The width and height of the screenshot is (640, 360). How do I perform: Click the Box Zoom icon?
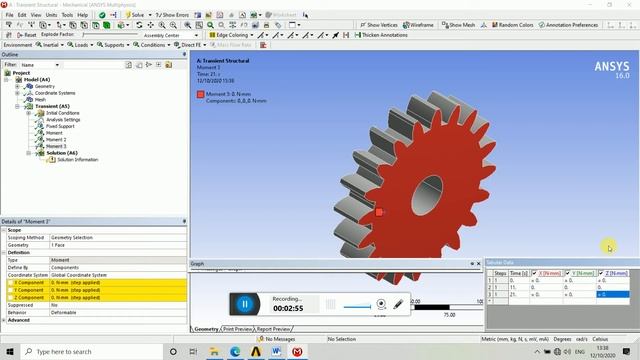click(173, 25)
